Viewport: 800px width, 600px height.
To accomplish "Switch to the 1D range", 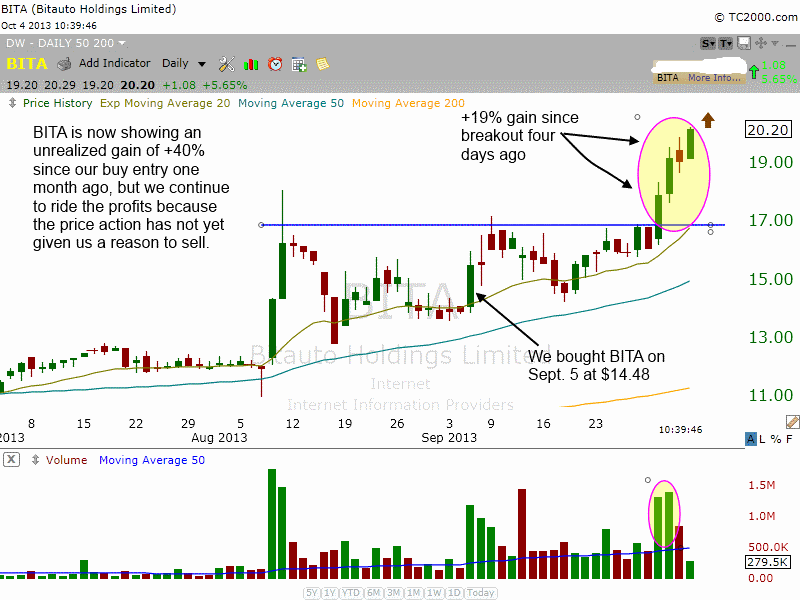I will point(454,593).
